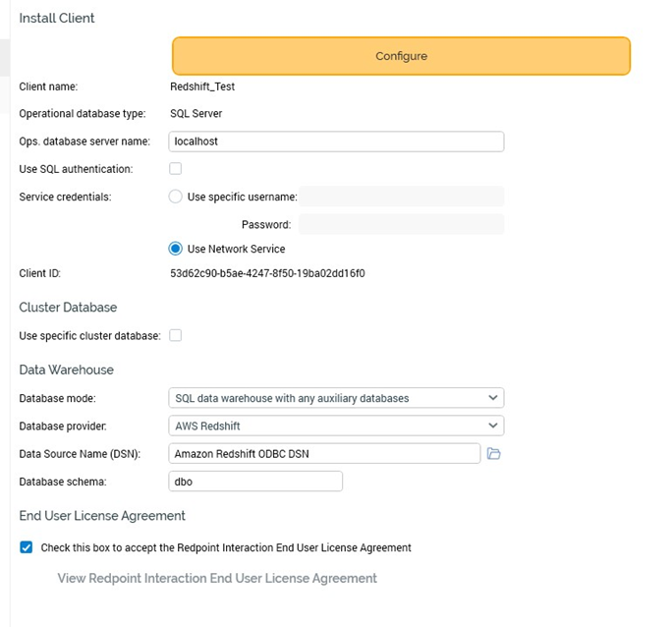Click the Ops. database server name field
Image resolution: width=672 pixels, height=627 pixels.
click(336, 142)
